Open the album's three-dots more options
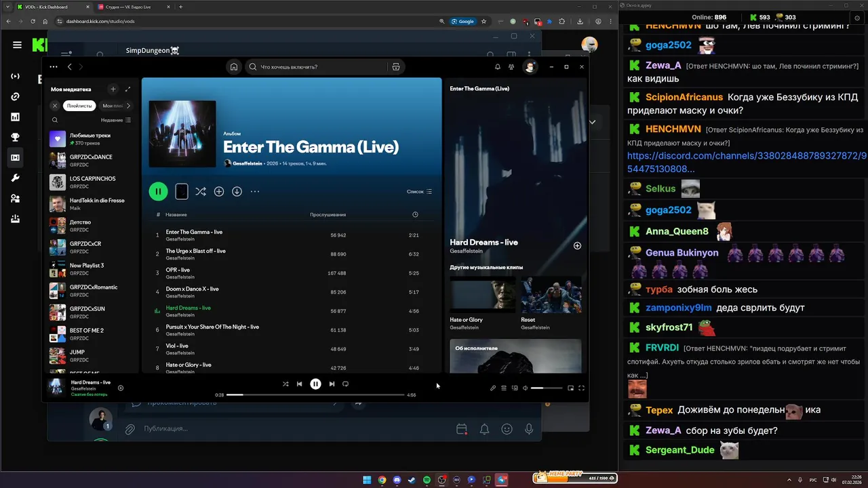 [x=255, y=192]
